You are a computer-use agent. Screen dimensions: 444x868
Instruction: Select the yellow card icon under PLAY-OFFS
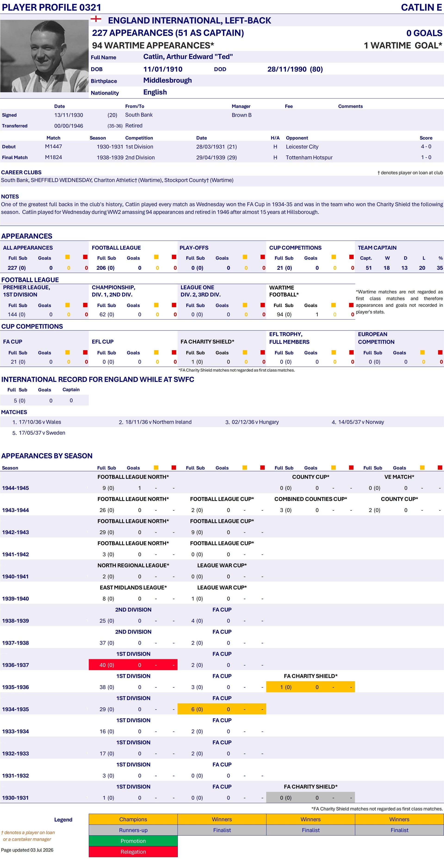click(245, 257)
